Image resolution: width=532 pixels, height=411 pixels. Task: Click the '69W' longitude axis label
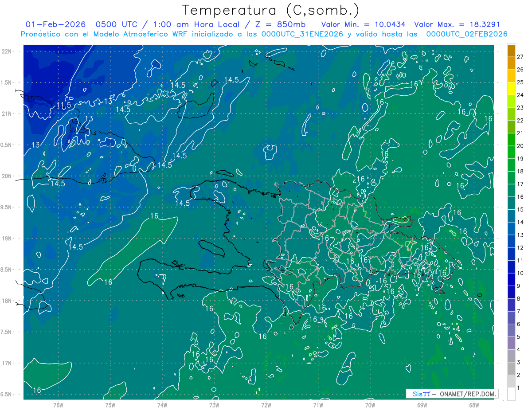422,405
